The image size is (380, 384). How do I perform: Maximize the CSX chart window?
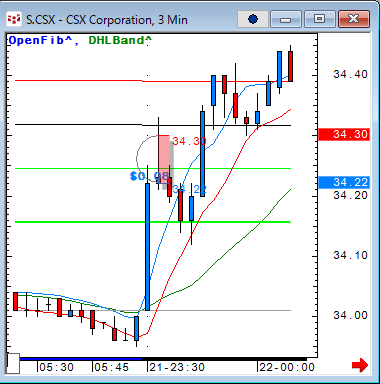tap(319, 19)
